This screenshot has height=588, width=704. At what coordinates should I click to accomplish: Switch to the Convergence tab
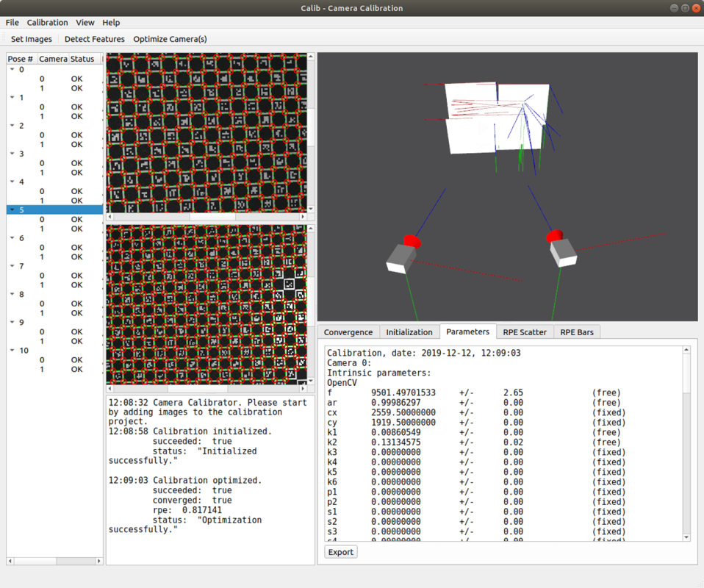click(x=348, y=332)
